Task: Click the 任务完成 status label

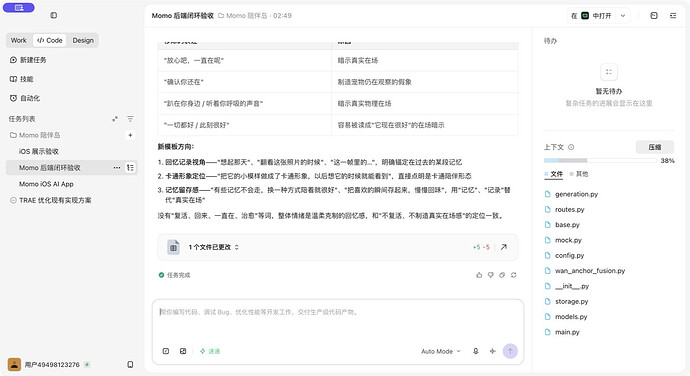Action: [174, 275]
